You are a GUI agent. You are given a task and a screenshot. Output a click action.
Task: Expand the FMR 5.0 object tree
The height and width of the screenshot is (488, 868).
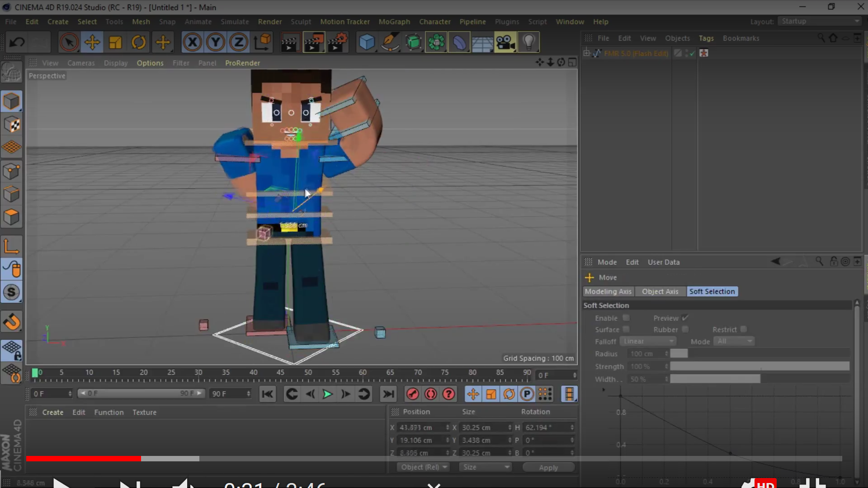pyautogui.click(x=587, y=53)
